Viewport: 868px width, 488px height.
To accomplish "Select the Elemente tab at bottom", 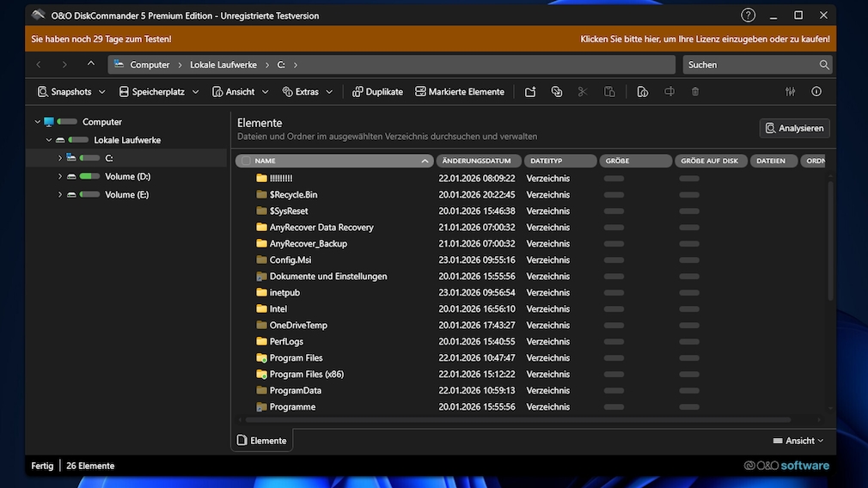I will coord(262,441).
